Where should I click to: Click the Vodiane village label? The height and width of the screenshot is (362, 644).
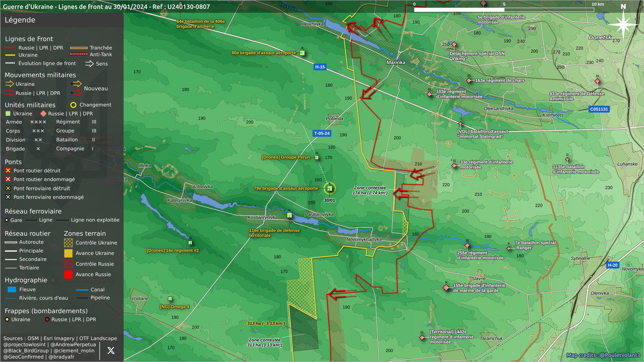140,298
